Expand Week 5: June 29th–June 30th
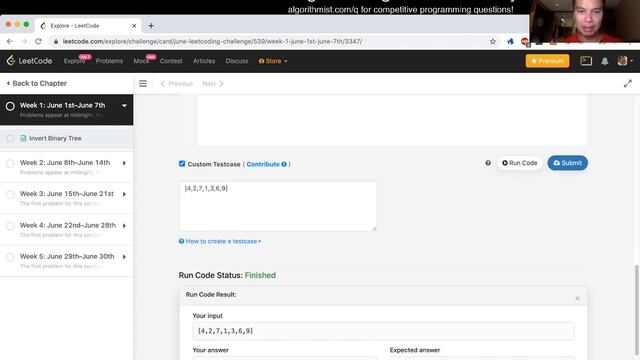This screenshot has width=640, height=360. (124, 257)
